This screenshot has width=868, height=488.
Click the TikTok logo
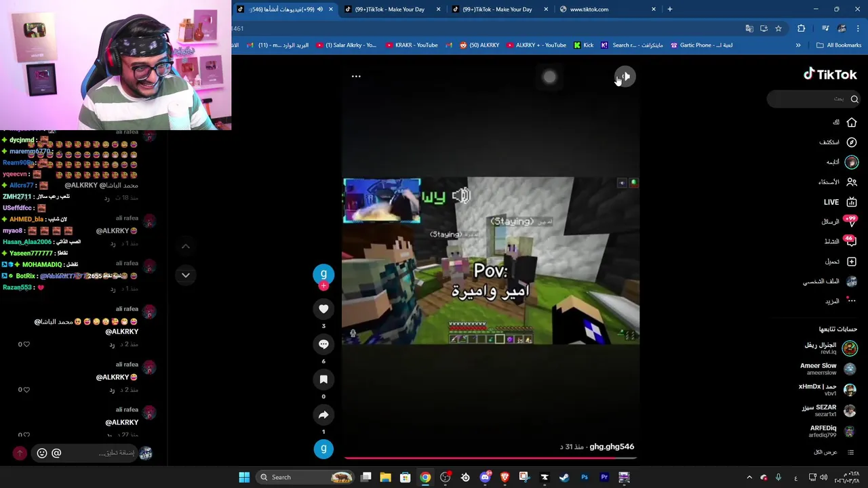click(830, 75)
